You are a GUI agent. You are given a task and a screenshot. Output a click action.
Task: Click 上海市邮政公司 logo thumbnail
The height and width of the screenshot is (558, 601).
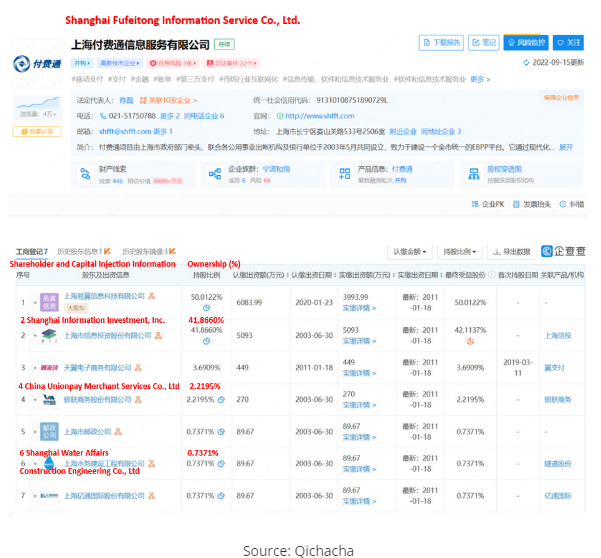49,431
